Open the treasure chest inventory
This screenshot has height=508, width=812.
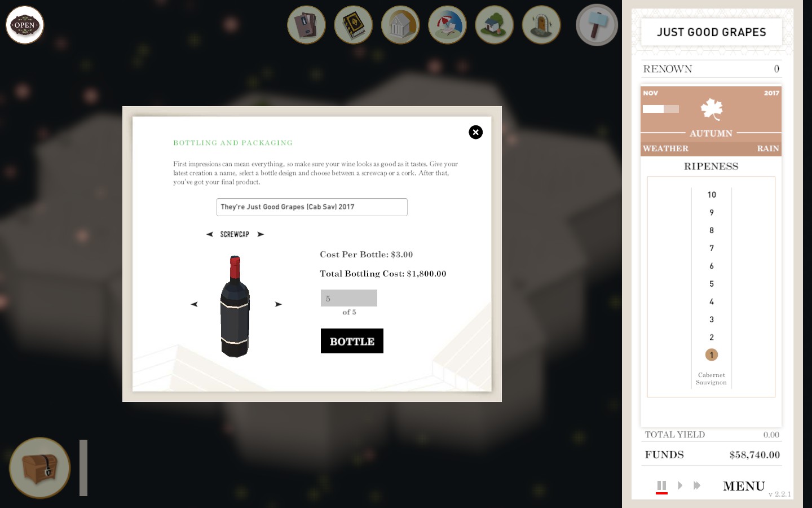point(40,468)
